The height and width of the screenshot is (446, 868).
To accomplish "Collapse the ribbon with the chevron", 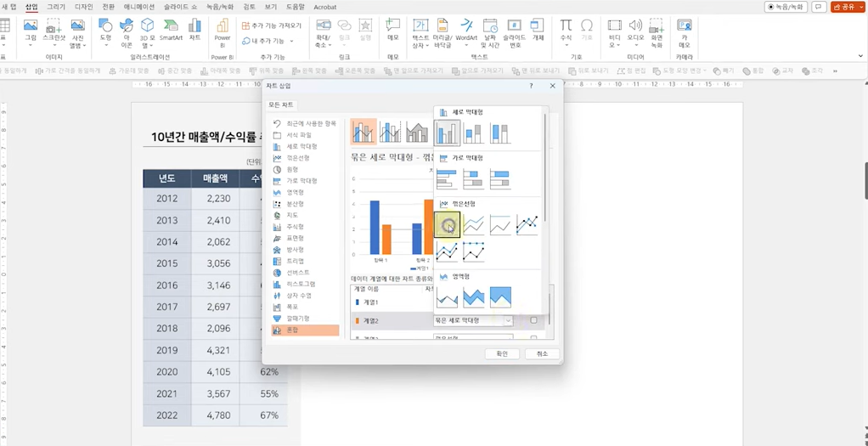I will 861,56.
